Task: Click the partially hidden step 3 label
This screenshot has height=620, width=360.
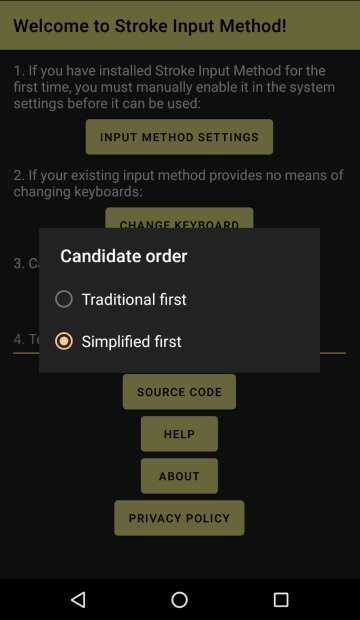Action: (x=26, y=263)
